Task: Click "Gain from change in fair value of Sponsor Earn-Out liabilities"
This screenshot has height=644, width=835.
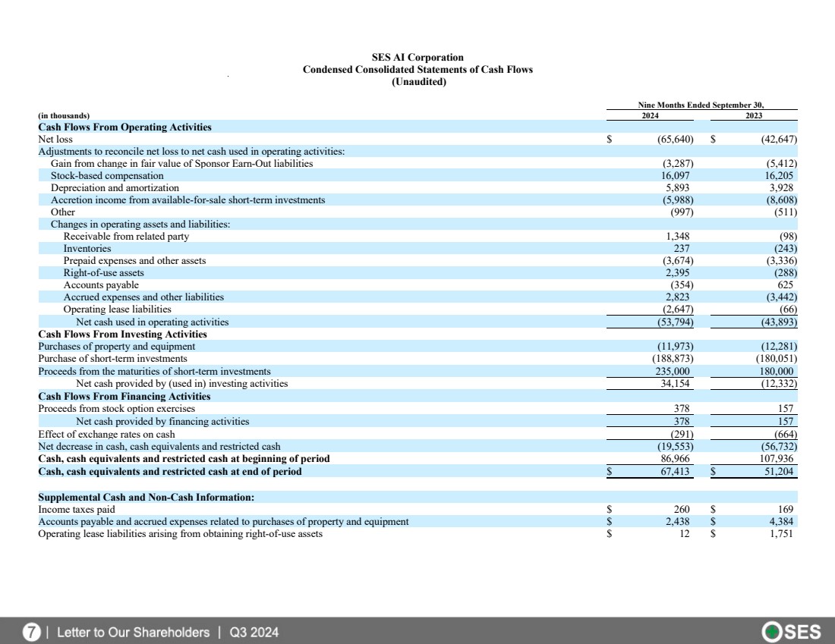Action: click(x=181, y=164)
